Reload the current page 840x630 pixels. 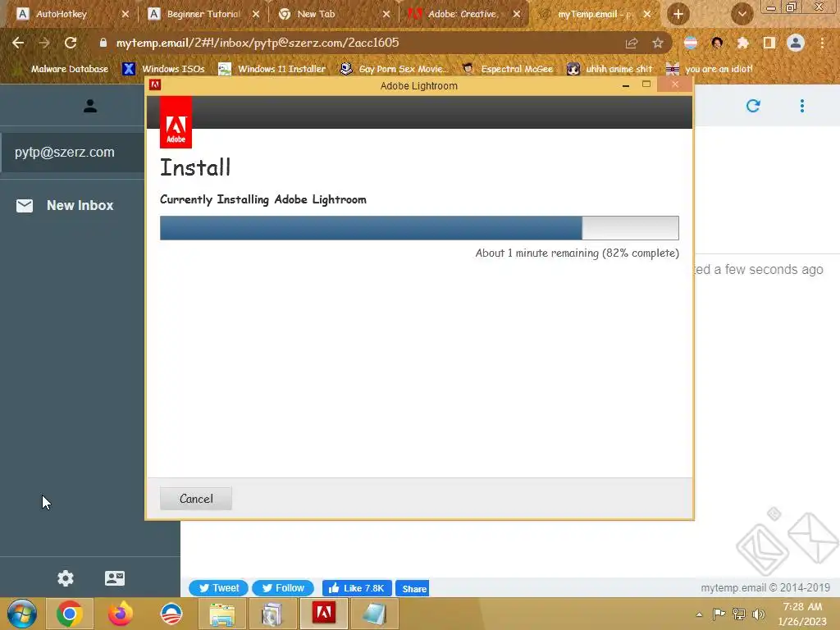click(x=71, y=43)
